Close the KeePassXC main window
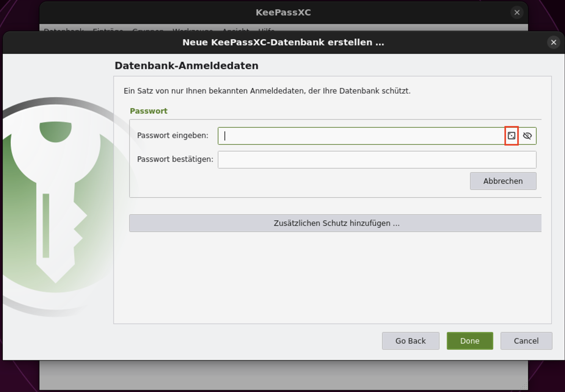Image resolution: width=565 pixels, height=392 pixels. coord(517,12)
